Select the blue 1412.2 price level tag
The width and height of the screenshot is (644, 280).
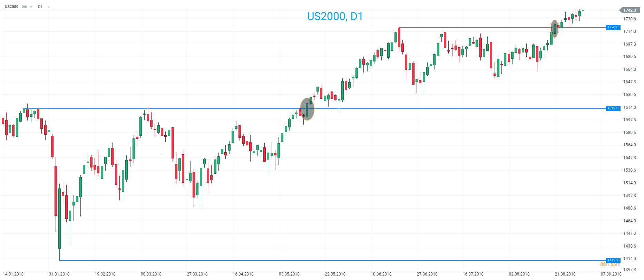613,260
